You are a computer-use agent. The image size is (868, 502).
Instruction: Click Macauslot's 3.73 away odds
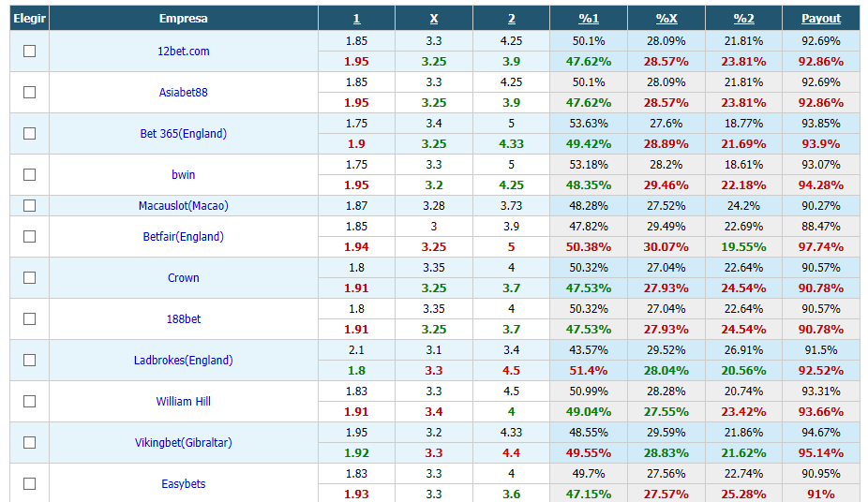512,206
